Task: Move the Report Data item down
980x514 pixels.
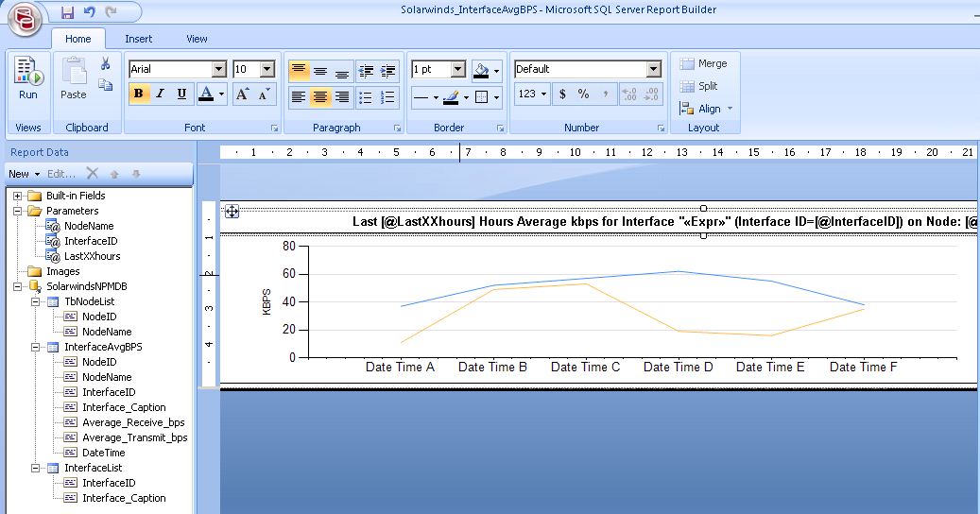Action: (x=136, y=174)
